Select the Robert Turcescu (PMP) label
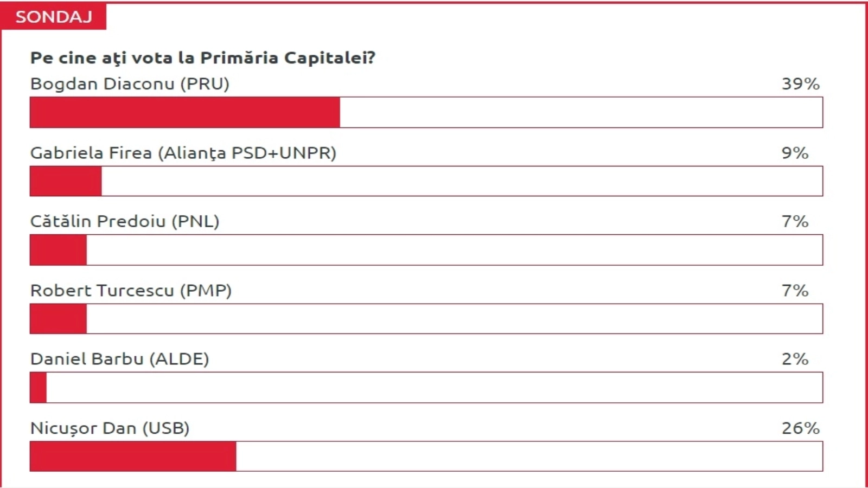Screen dimensions: 868x488 pos(131,291)
